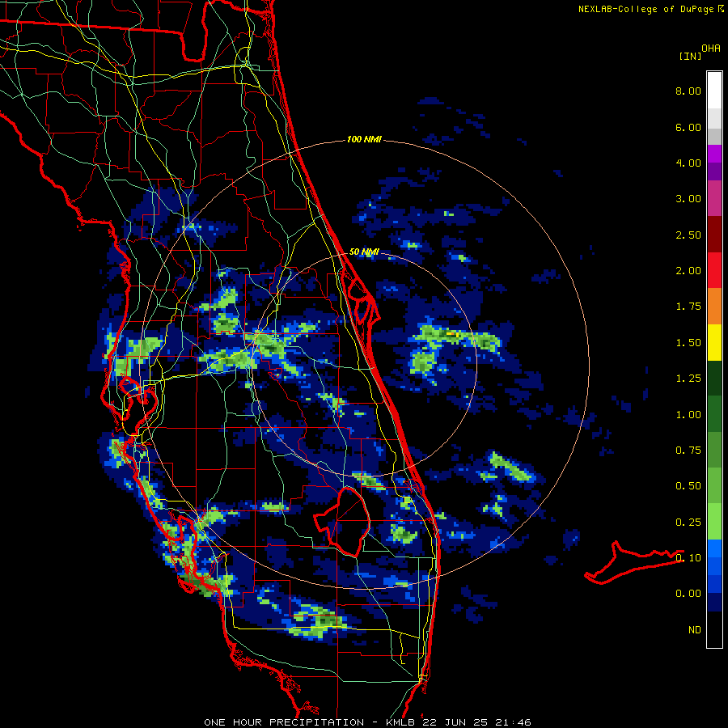Click the 0.50 legend value
Screen dimensions: 728x728
coord(688,486)
